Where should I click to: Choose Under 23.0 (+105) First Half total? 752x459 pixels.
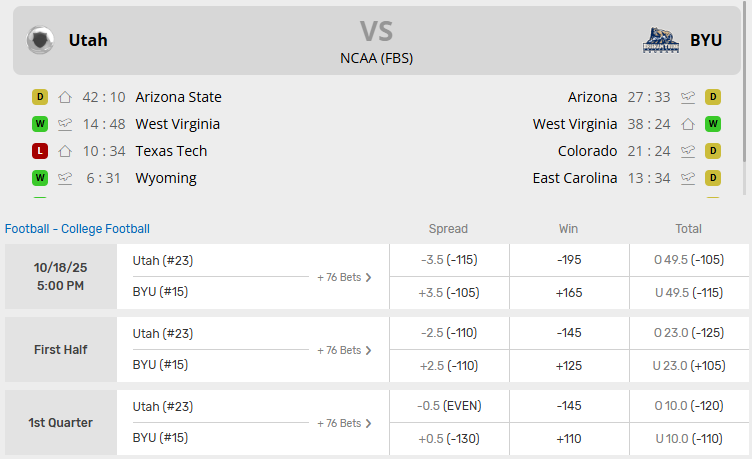pos(688,365)
